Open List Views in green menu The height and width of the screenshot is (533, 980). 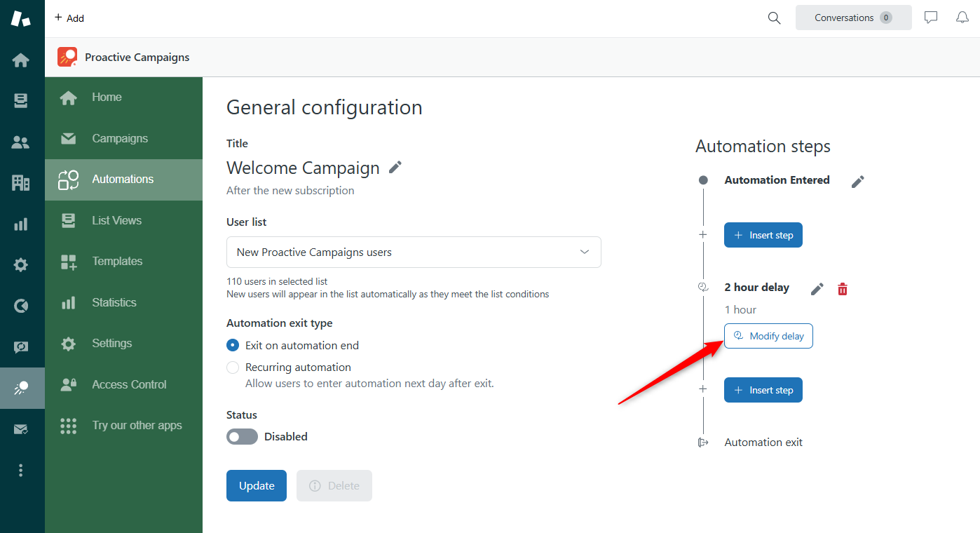pyautogui.click(x=123, y=221)
